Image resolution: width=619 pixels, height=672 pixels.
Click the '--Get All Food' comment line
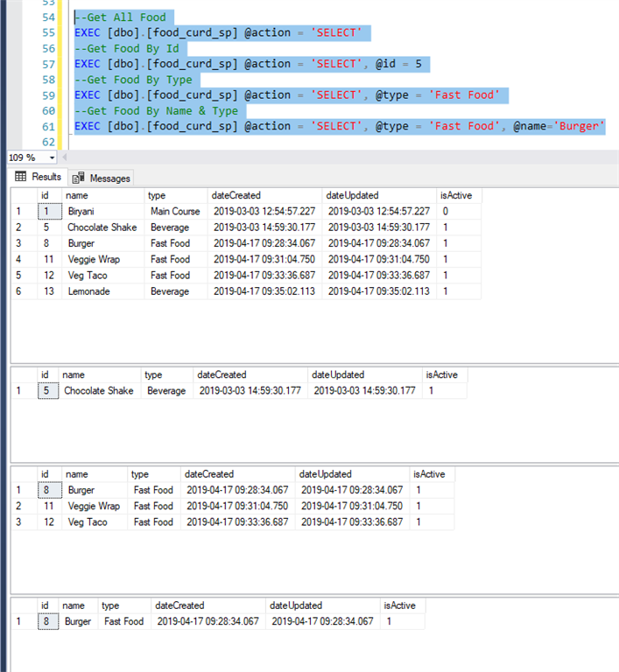pos(120,17)
